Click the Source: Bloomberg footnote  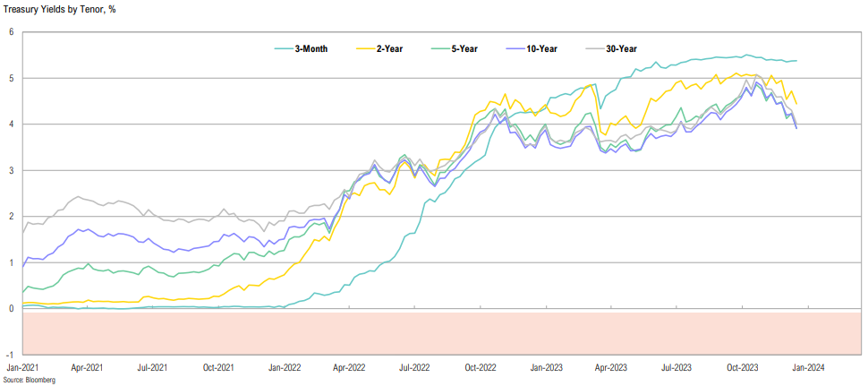pos(29,380)
